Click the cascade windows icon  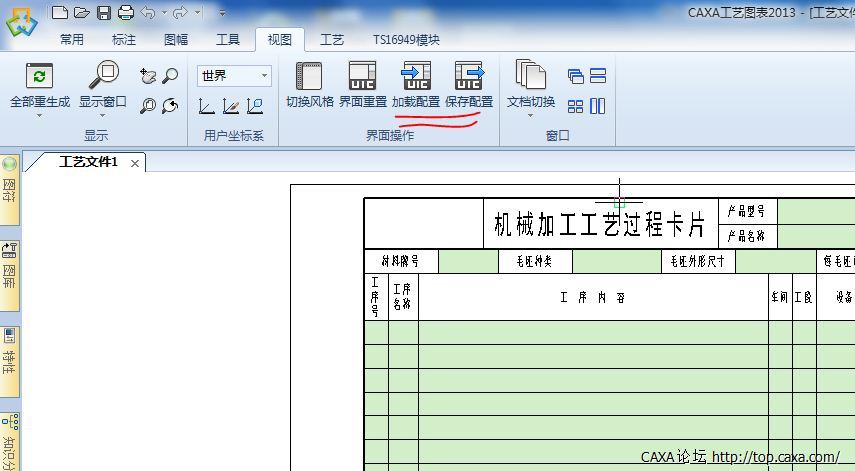(x=575, y=76)
